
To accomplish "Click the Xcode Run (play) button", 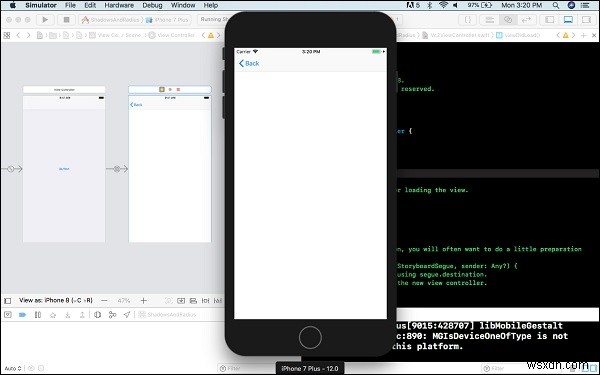I will [45, 20].
